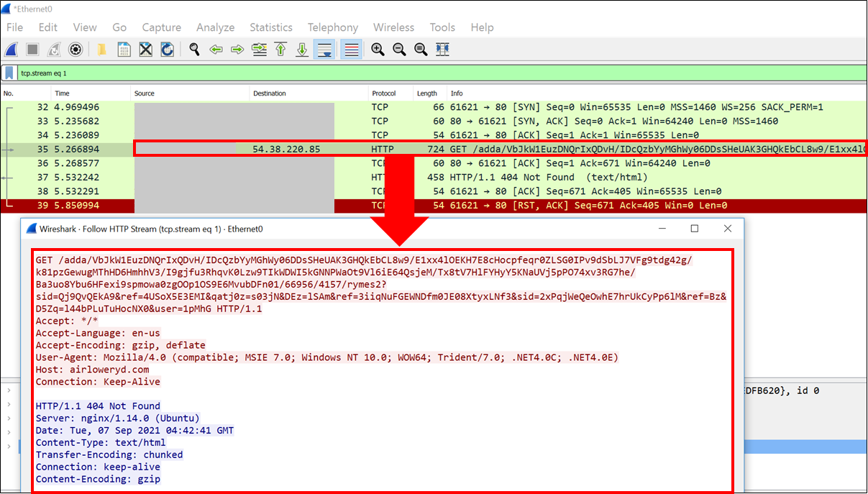Viewport: 868px width, 494px height.
Task: Open the display filter bookmark dropdown
Action: pyautogui.click(x=9, y=73)
